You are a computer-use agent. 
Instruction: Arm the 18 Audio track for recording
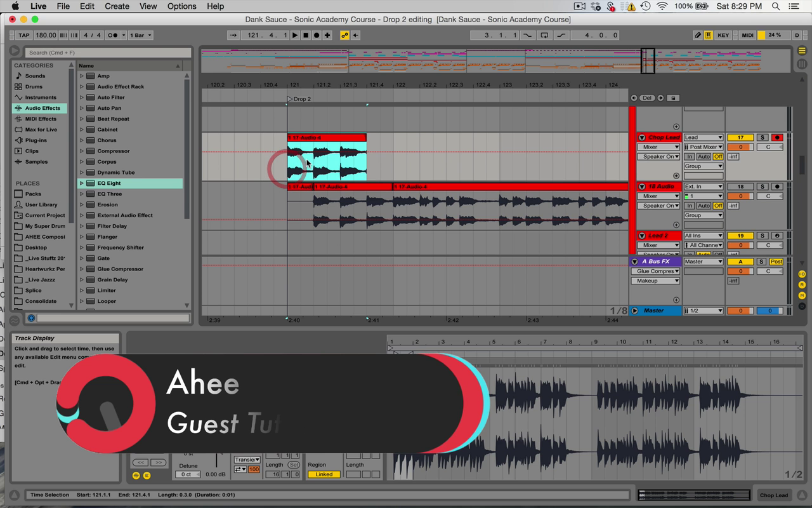[x=777, y=187]
